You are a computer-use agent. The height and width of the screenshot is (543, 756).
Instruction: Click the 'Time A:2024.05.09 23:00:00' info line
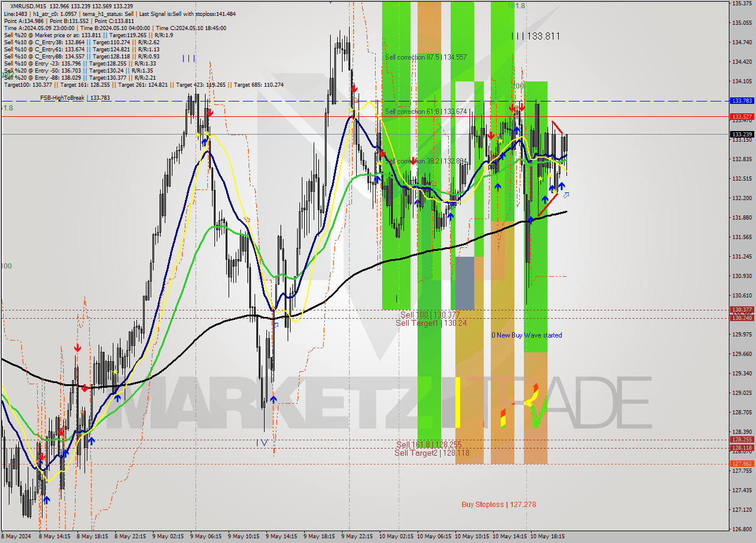tap(116, 28)
